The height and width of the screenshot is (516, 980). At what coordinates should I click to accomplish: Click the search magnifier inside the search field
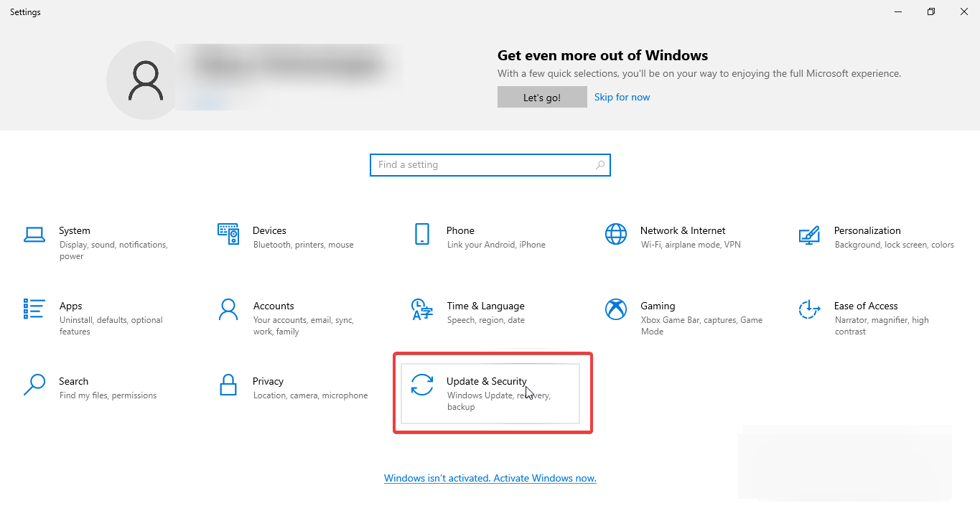pyautogui.click(x=599, y=165)
